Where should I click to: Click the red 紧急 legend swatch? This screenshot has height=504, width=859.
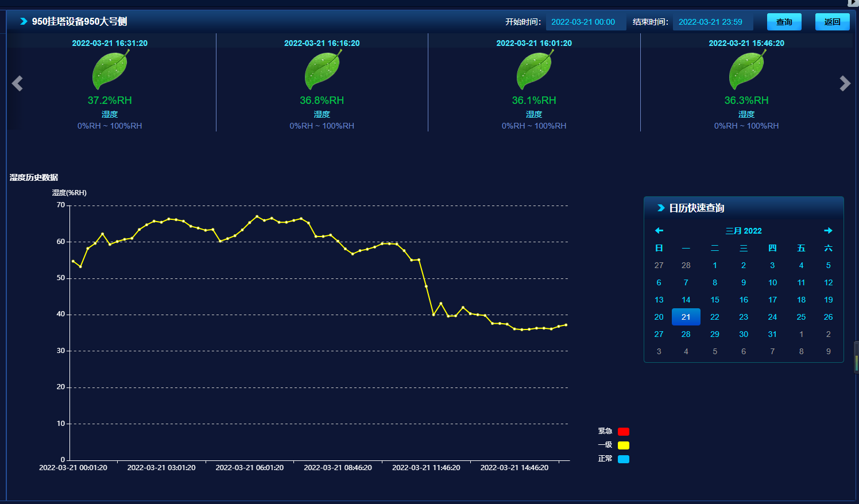[623, 432]
